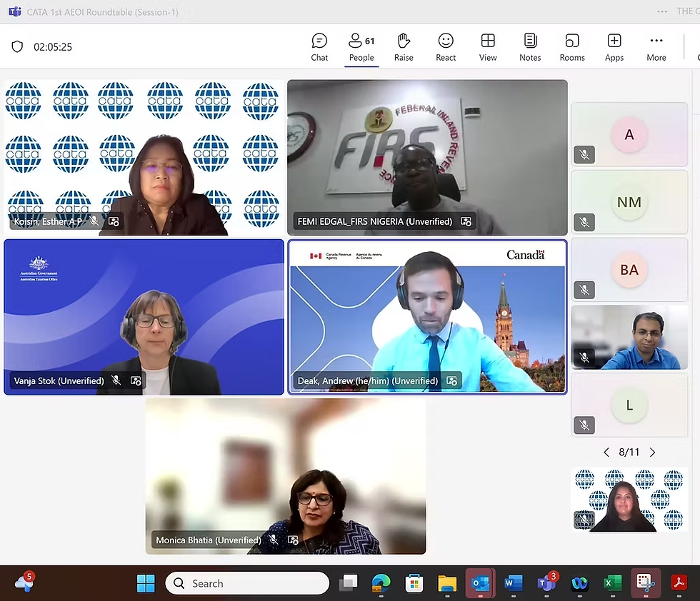The height and width of the screenshot is (601, 700).
Task: Click muted mic icon on participant NM
Action: (x=584, y=222)
